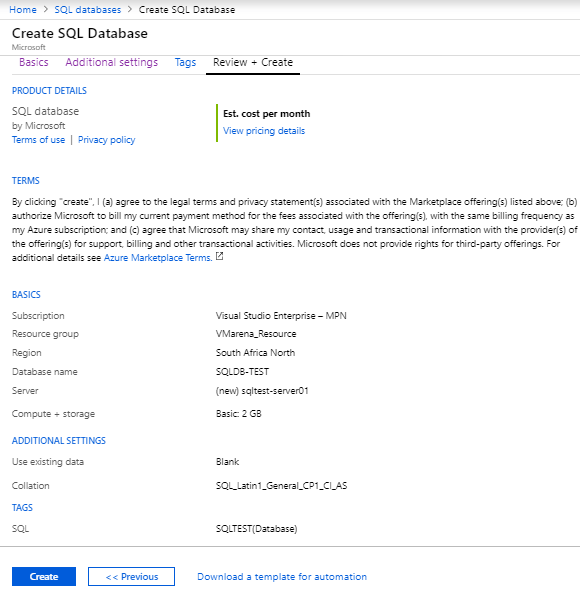The width and height of the screenshot is (580, 596).
Task: Click the by Microsoft publisher text
Action: coord(38,126)
